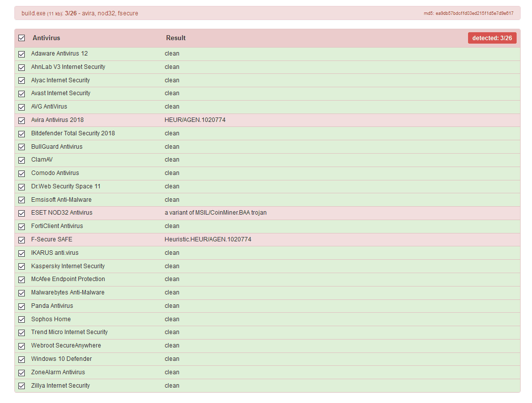Image resolution: width=532 pixels, height=403 pixels.
Task: Click the clean result for Sophos Home
Action: [x=172, y=319]
